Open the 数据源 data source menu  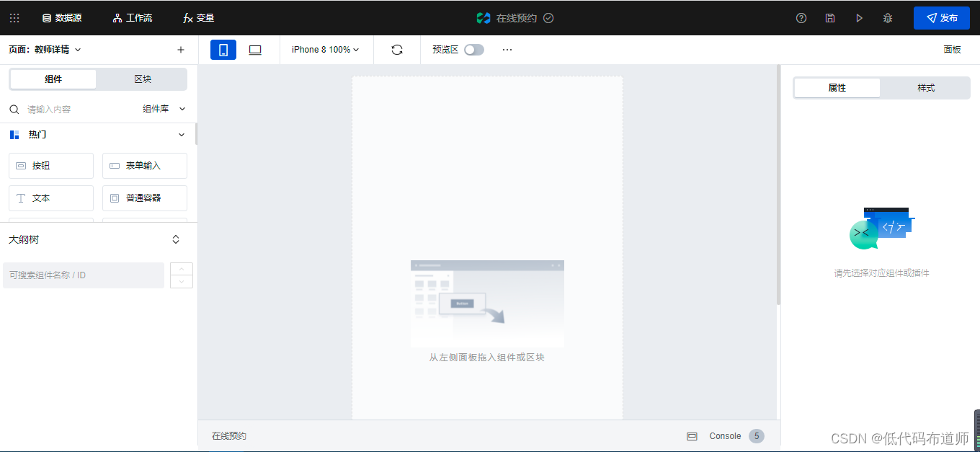pyautogui.click(x=62, y=18)
